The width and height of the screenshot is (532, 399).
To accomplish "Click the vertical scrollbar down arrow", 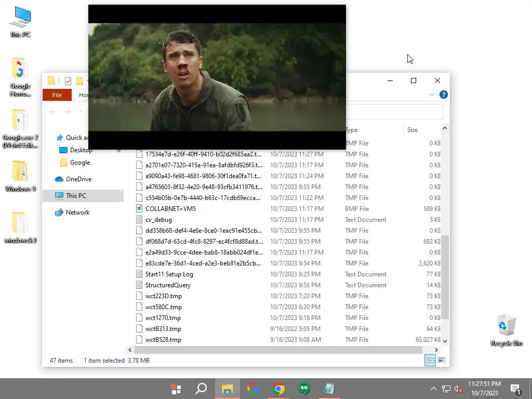I will pyautogui.click(x=445, y=341).
